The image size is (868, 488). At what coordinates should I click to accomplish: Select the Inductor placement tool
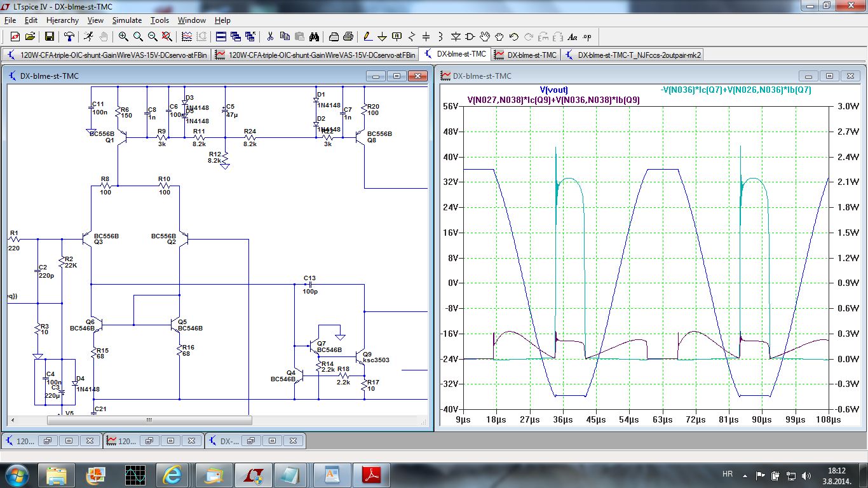coord(440,36)
